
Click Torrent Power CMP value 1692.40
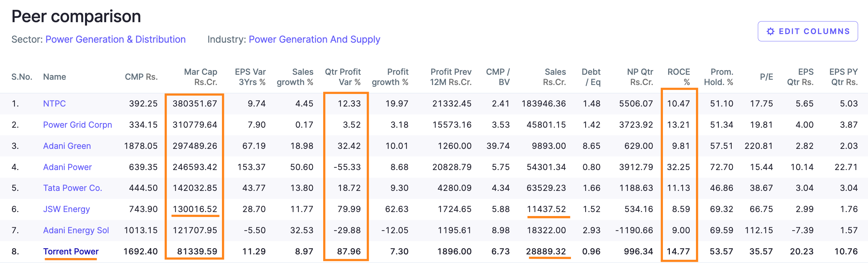[x=141, y=251]
